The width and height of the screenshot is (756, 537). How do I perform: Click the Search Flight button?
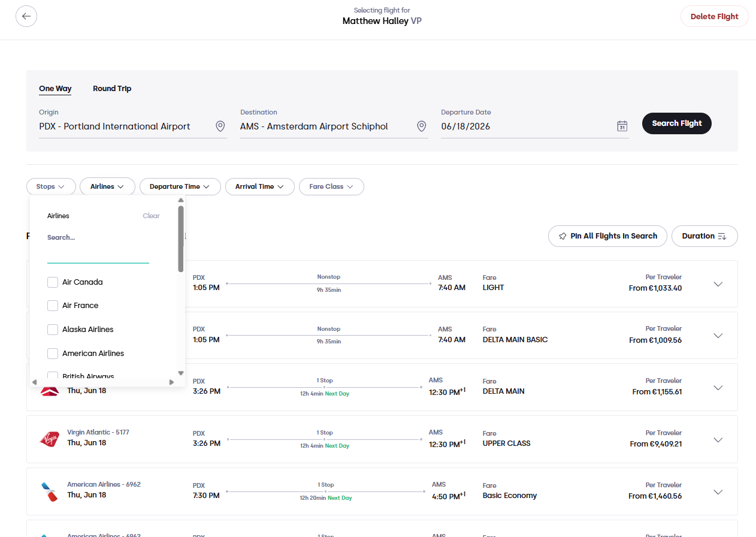[677, 123]
